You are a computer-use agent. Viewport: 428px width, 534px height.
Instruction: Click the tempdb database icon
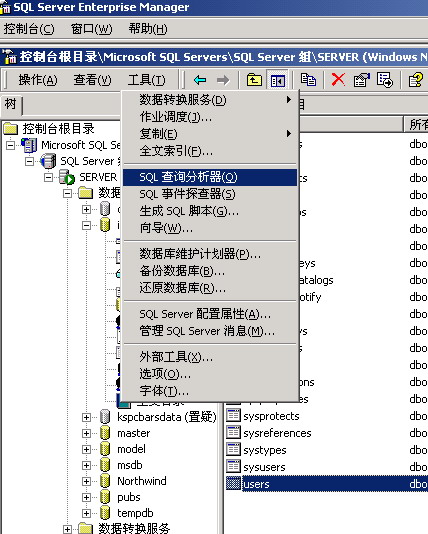(105, 513)
